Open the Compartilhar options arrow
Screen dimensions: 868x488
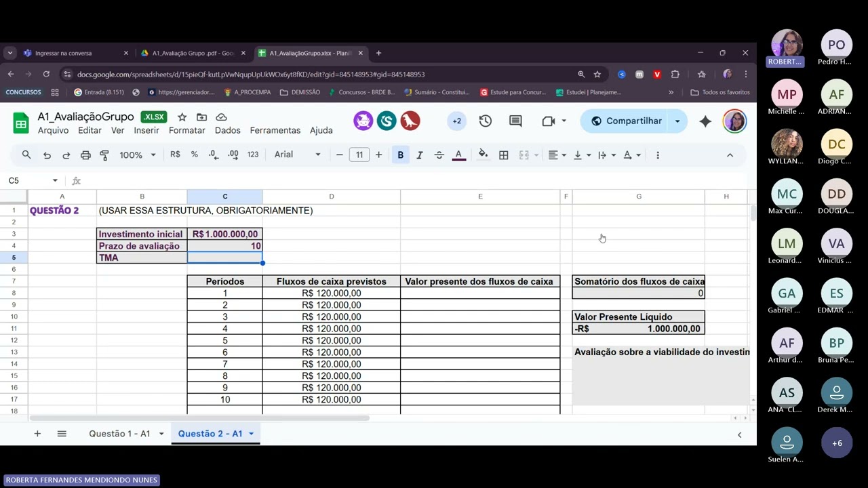click(x=677, y=121)
